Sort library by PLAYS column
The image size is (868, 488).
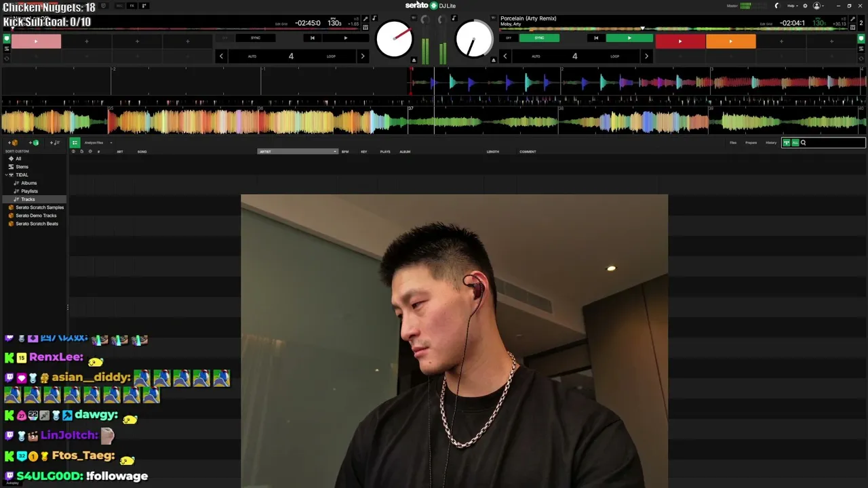pyautogui.click(x=385, y=152)
